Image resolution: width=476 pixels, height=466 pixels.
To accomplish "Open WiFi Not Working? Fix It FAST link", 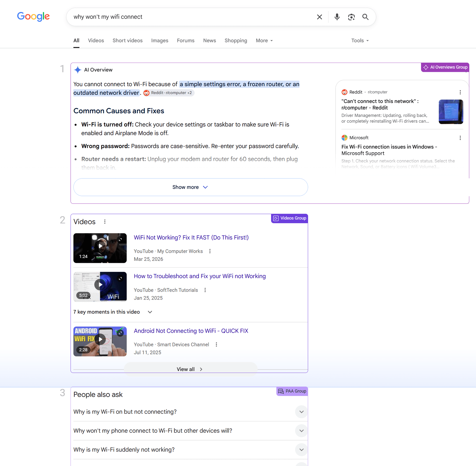I will coord(191,237).
